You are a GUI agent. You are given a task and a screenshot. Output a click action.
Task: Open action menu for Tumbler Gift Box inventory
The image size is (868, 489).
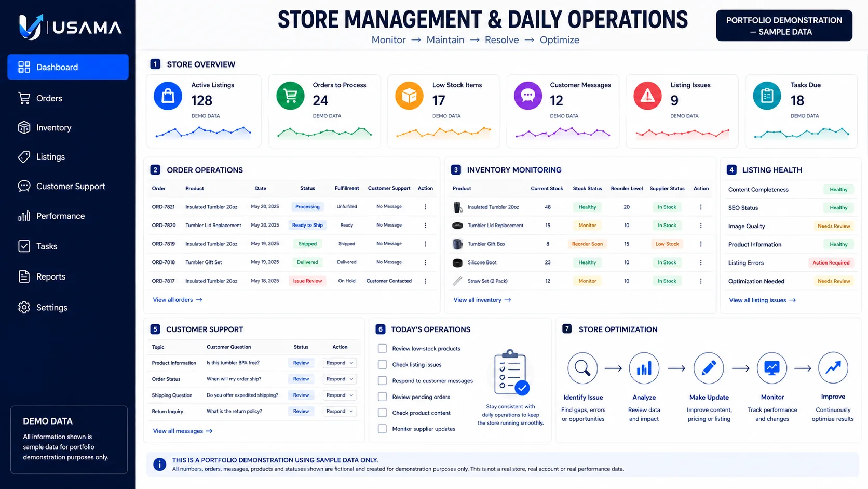701,244
